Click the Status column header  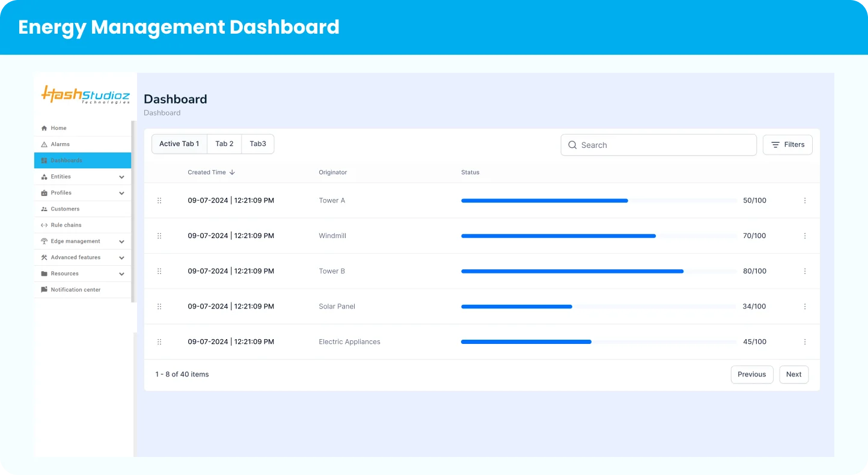(x=470, y=172)
